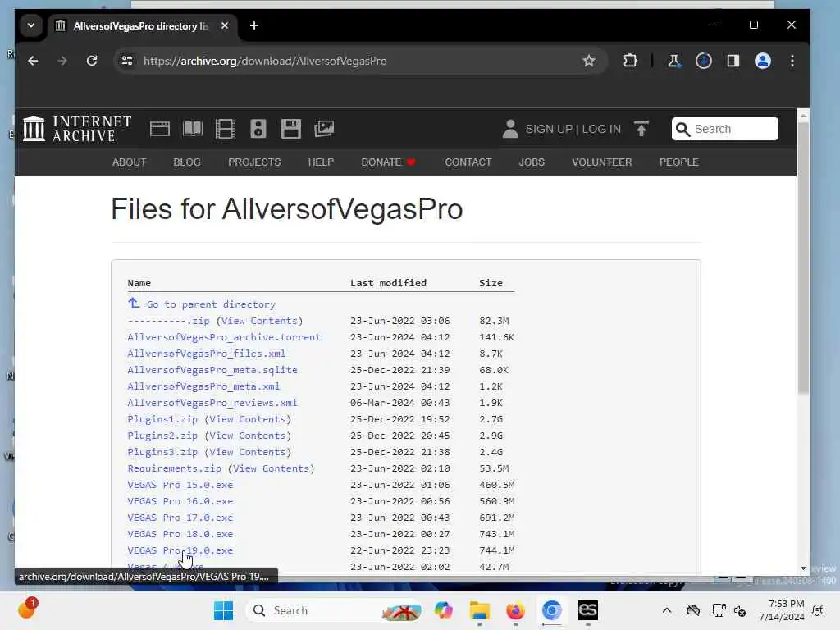Open the VOLUNTEER menu item

601,162
